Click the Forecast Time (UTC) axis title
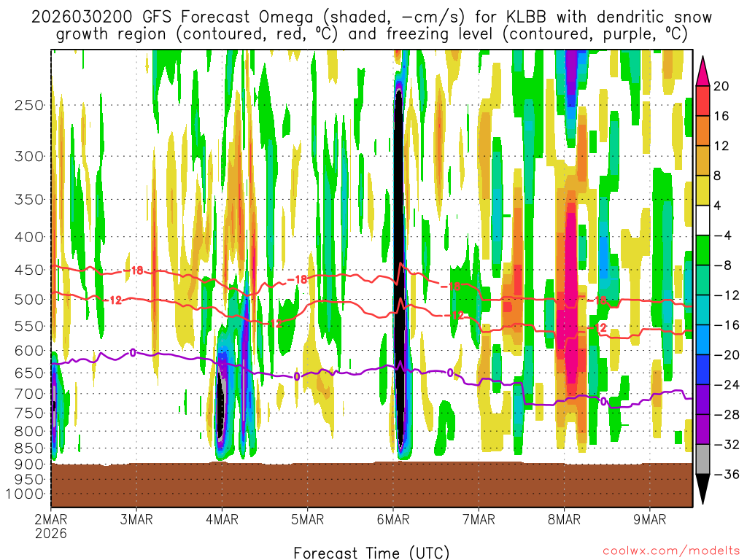 371,553
